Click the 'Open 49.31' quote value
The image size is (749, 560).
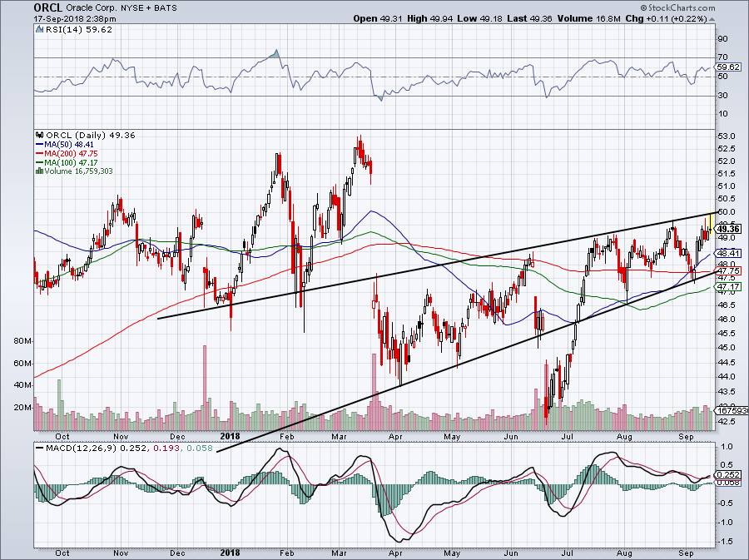(x=379, y=19)
